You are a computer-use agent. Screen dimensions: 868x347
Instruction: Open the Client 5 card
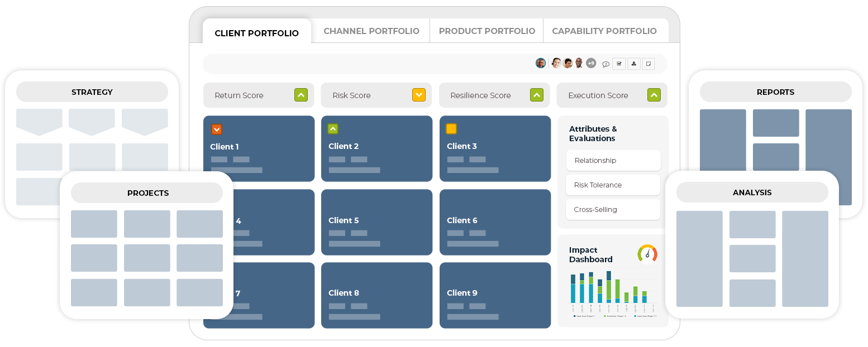click(x=377, y=222)
